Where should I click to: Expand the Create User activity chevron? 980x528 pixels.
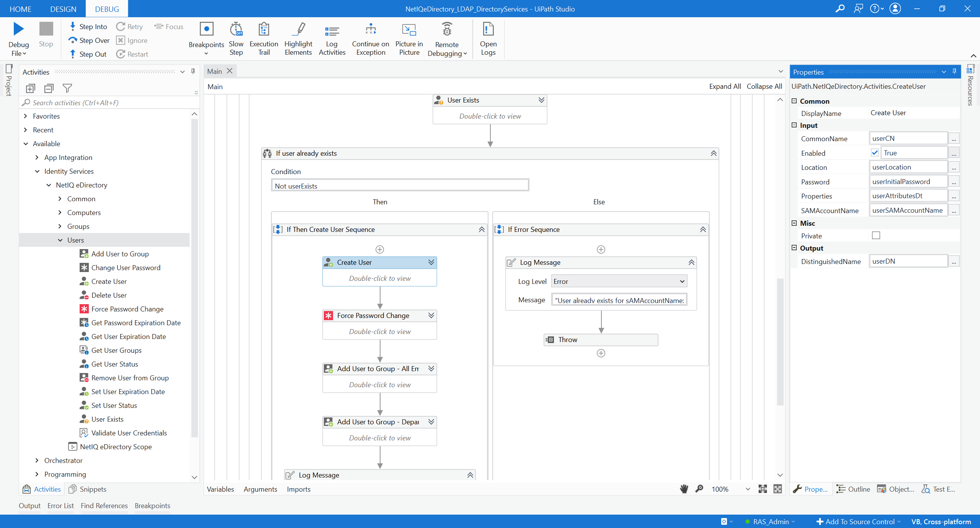click(431, 262)
